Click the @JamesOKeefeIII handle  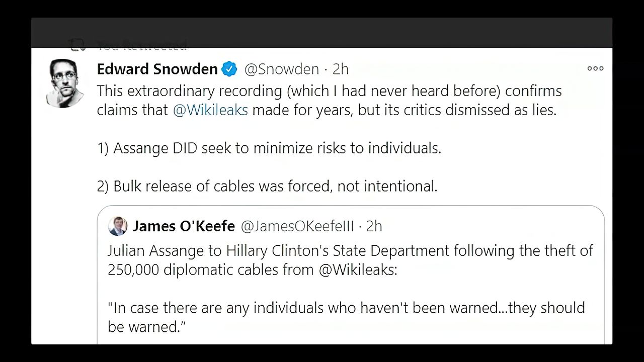[297, 226]
